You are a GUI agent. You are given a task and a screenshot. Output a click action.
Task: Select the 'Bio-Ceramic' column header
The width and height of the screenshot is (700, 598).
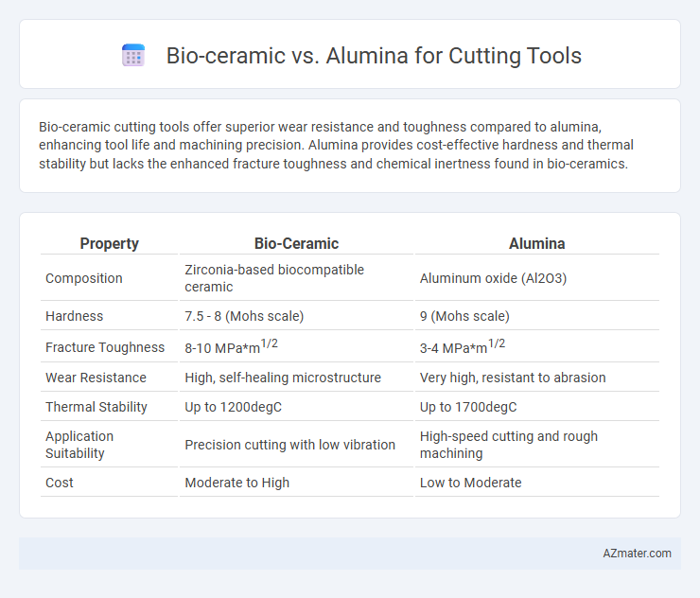coord(296,243)
